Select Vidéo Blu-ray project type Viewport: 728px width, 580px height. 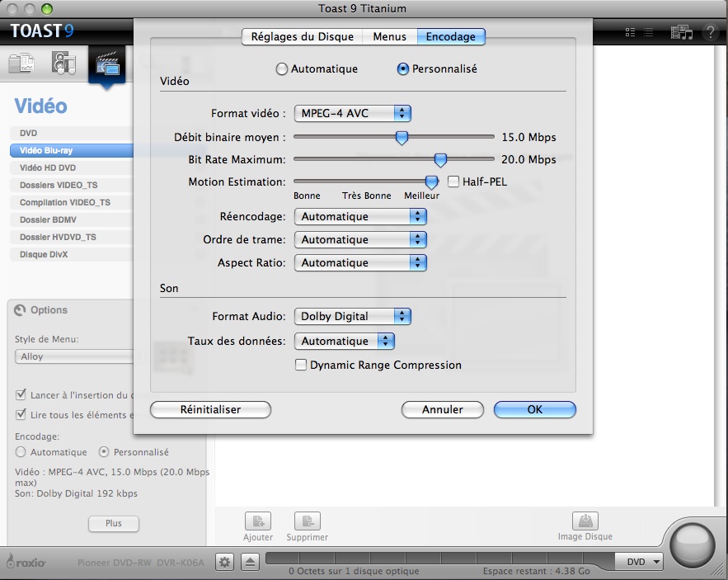click(x=72, y=151)
